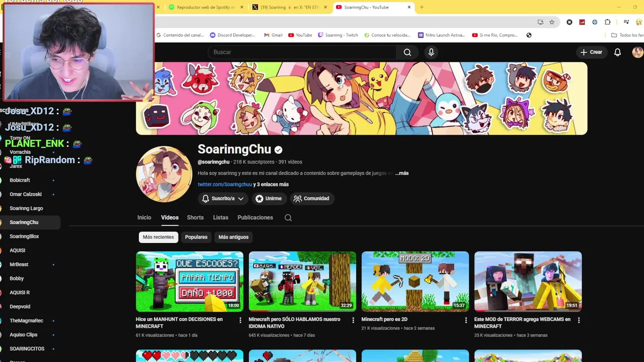The image size is (644, 362).
Task: Open Gmail bookmark
Action: (273, 35)
